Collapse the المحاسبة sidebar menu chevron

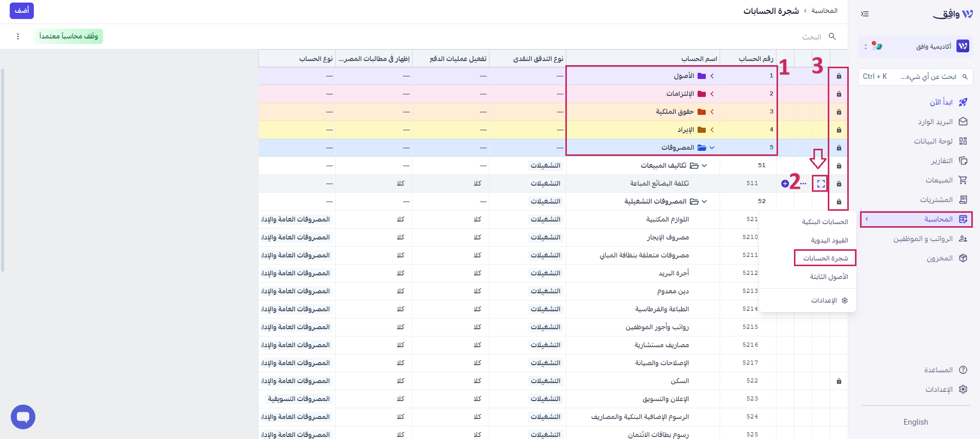point(867,219)
